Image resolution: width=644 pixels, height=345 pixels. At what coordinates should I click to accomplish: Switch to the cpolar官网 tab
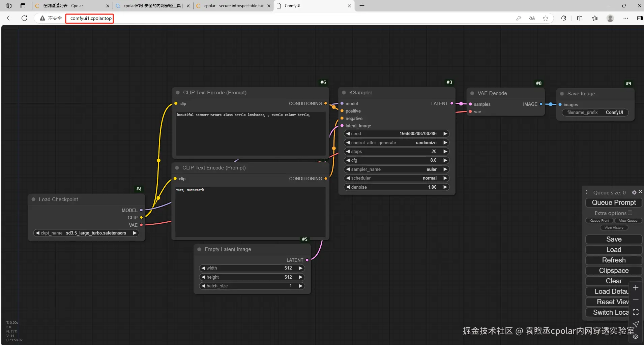click(x=152, y=6)
